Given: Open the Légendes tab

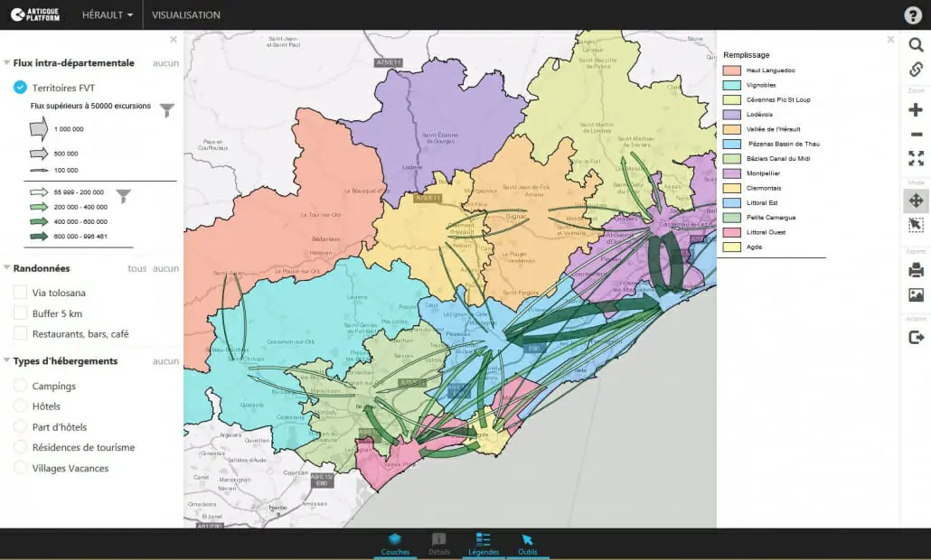Looking at the screenshot, I should pos(483,544).
